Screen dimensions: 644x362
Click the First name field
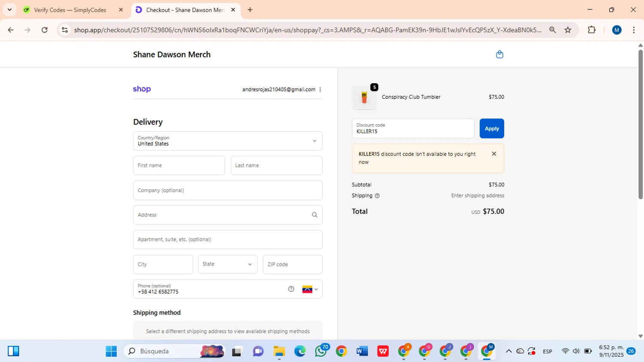(x=179, y=165)
